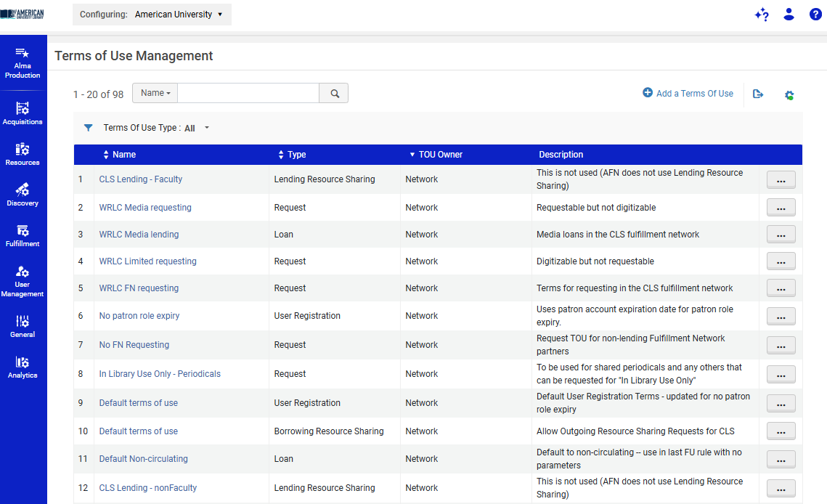Click the search magnifier button
This screenshot has height=504, width=827.
(x=334, y=93)
